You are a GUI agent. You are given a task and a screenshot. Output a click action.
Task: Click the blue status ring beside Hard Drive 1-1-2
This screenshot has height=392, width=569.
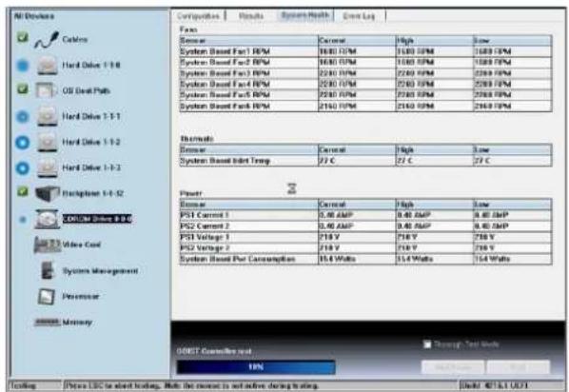[23, 142]
